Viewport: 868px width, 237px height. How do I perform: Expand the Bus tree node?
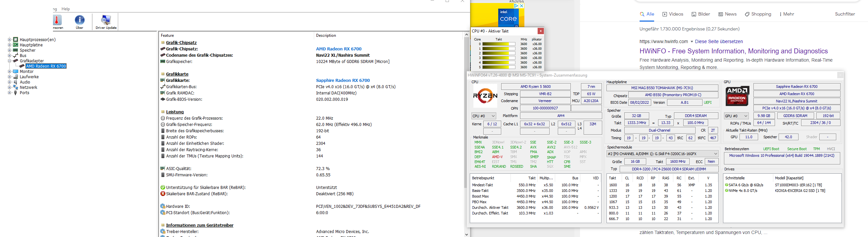(9, 56)
